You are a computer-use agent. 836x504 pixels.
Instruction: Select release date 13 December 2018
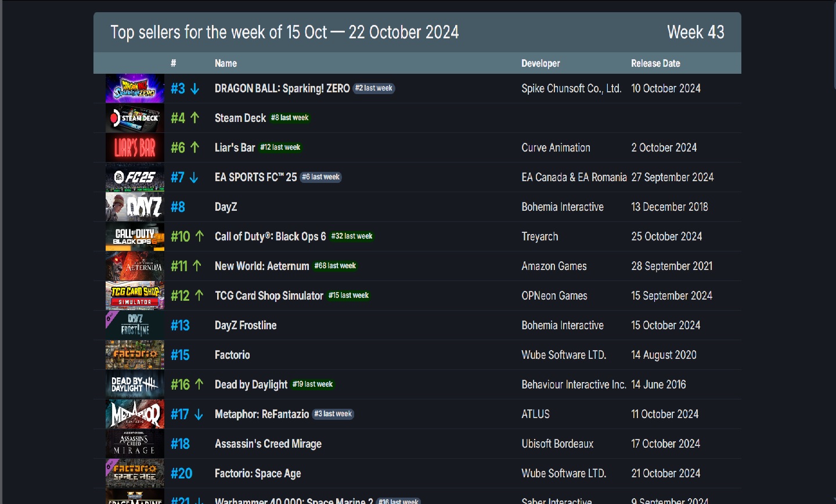pos(669,207)
